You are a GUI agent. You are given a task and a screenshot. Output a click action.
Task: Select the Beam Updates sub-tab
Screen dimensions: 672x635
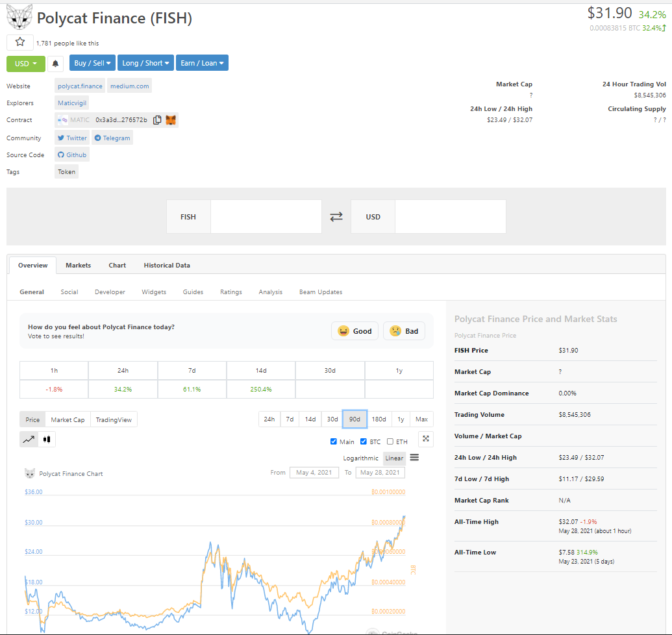(x=321, y=292)
